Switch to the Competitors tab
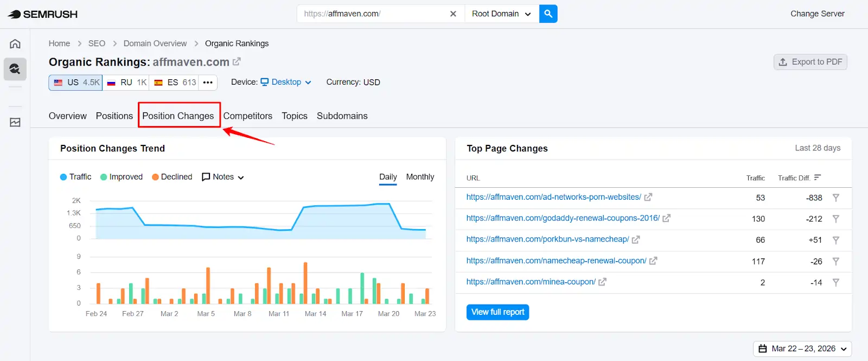This screenshot has height=361, width=868. pos(248,116)
